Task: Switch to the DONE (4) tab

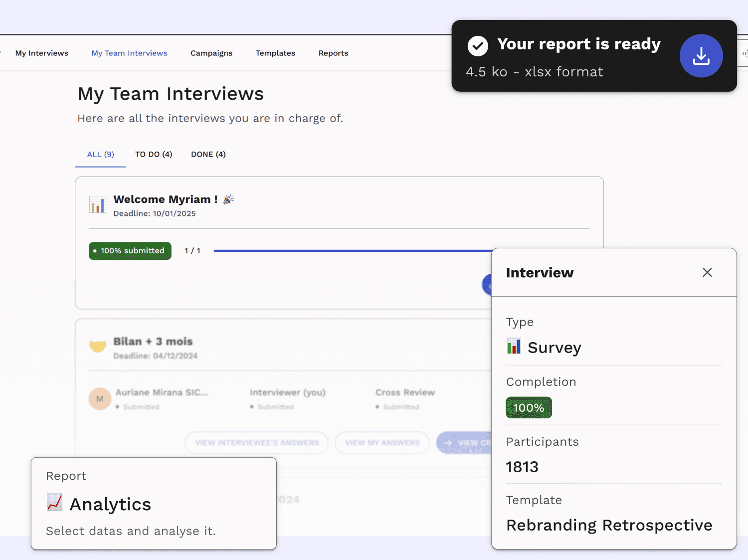Action: [208, 154]
